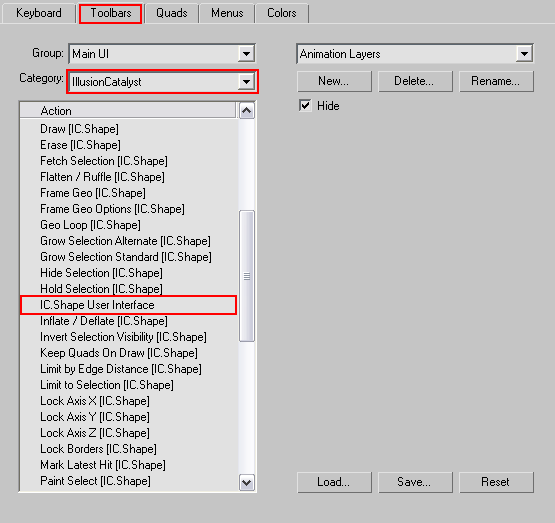Viewport: 555px width, 523px height.
Task: Click the Save... button
Action: [416, 482]
